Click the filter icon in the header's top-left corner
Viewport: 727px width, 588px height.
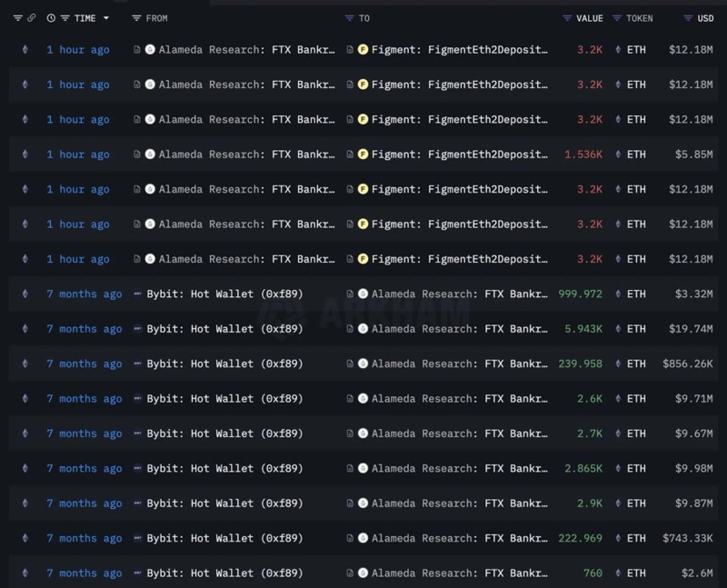(17, 18)
